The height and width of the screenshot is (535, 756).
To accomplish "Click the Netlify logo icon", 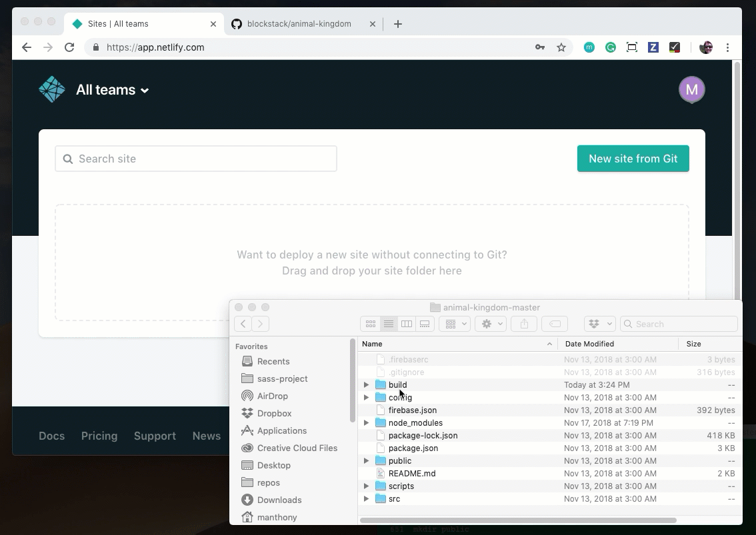I will (52, 89).
